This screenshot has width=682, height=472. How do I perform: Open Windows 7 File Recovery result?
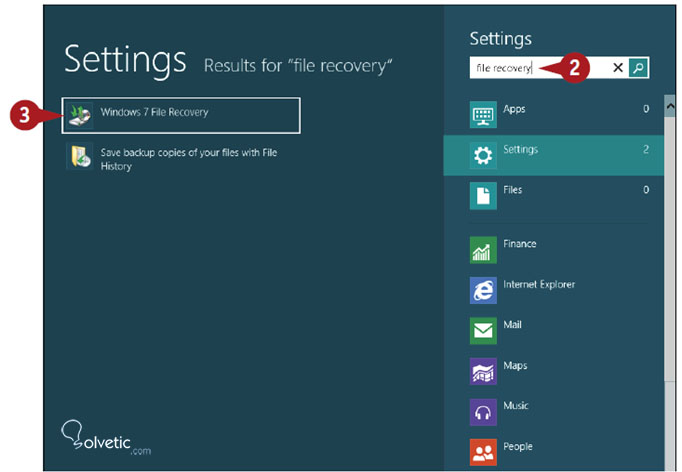[x=180, y=115]
